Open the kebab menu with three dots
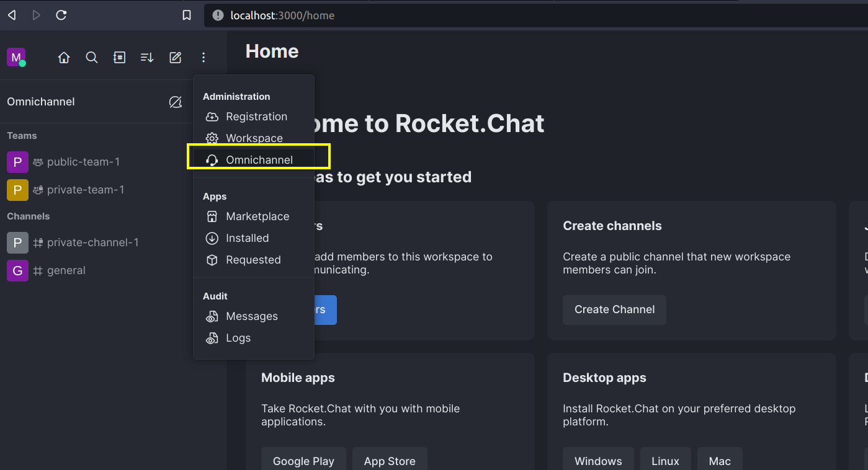Screen dimensions: 868x470 pyautogui.click(x=203, y=57)
